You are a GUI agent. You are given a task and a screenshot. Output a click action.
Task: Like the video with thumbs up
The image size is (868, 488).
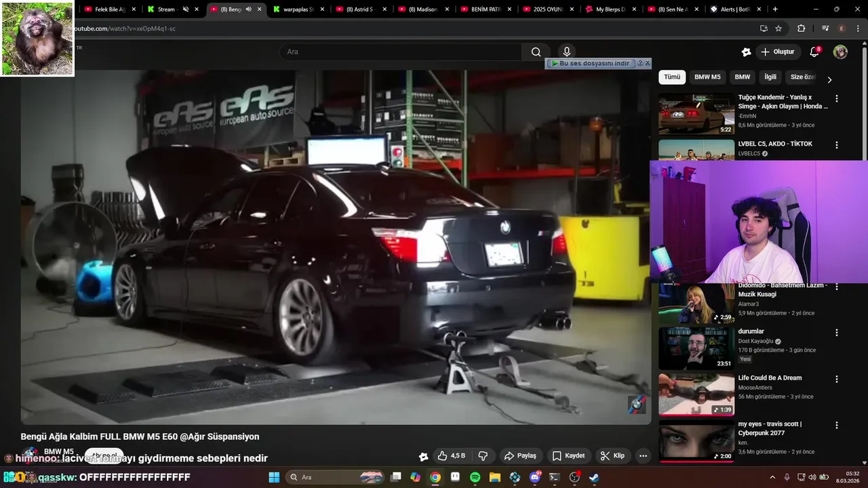(x=451, y=455)
